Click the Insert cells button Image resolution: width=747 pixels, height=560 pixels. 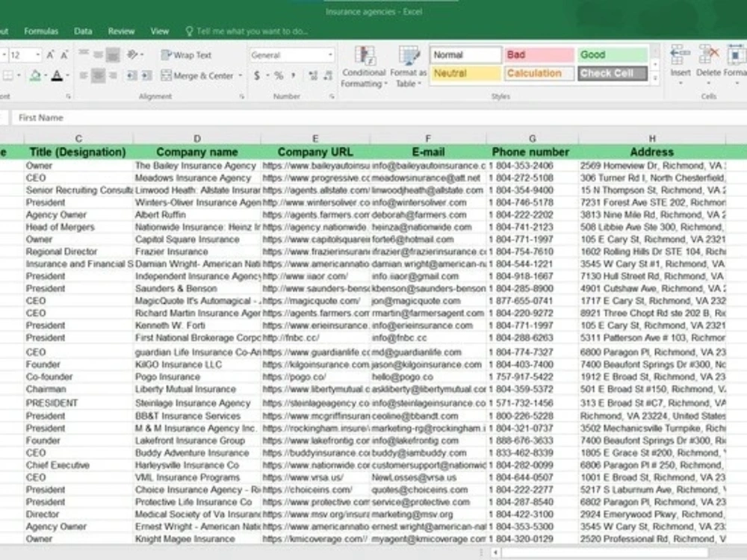click(680, 66)
